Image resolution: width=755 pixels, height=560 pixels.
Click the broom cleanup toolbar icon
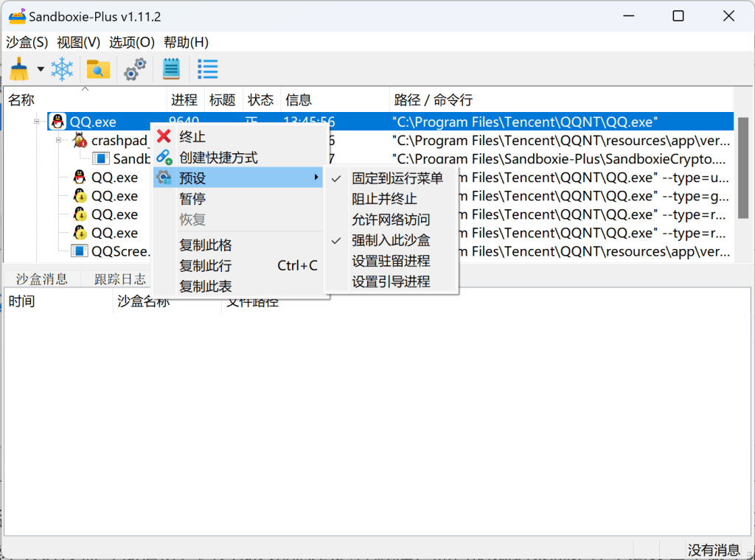coord(19,70)
